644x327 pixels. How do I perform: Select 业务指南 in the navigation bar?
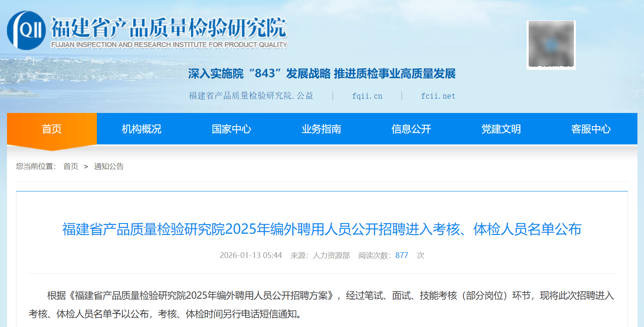click(321, 129)
